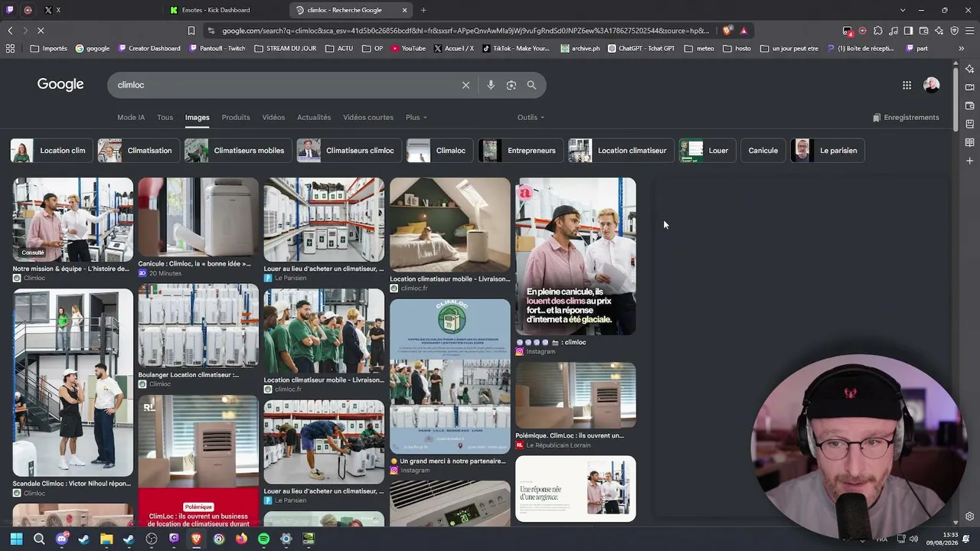980x551 pixels.
Task: Open Discord from the taskbar
Action: (x=61, y=539)
